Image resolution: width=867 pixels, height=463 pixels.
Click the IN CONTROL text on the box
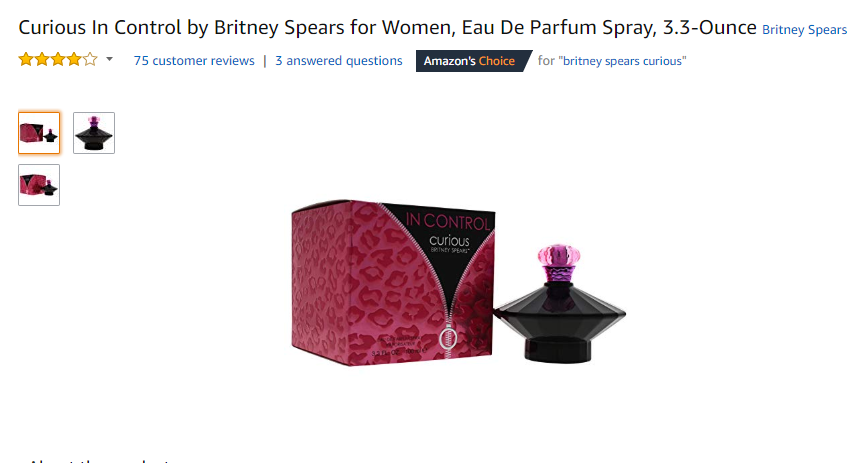[448, 222]
